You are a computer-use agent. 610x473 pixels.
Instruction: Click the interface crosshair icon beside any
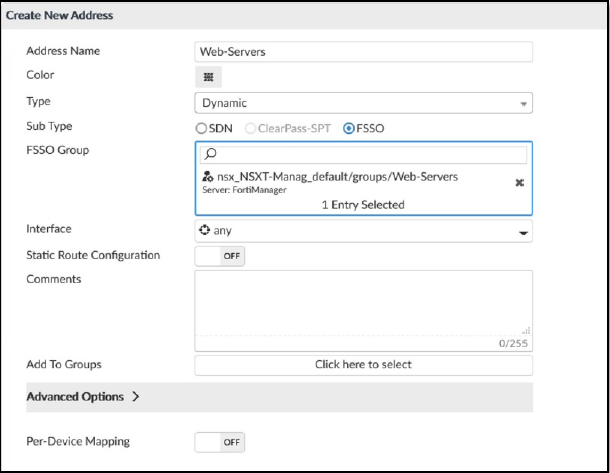point(205,230)
